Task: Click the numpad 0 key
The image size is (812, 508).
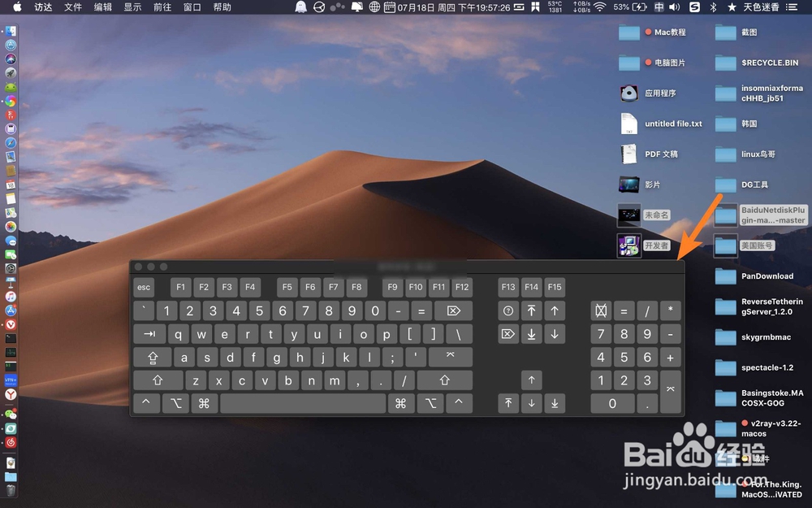Action: [x=612, y=403]
